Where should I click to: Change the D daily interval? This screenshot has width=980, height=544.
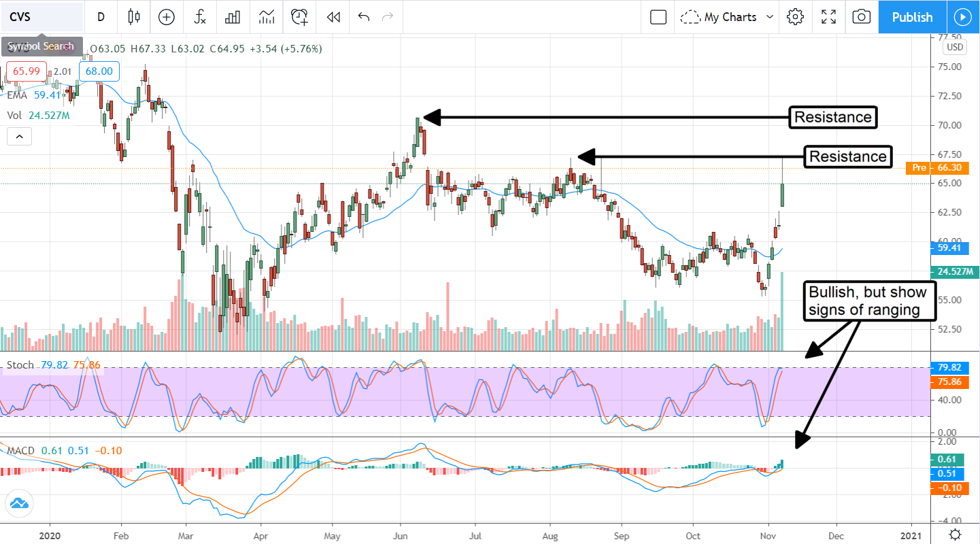click(x=101, y=17)
